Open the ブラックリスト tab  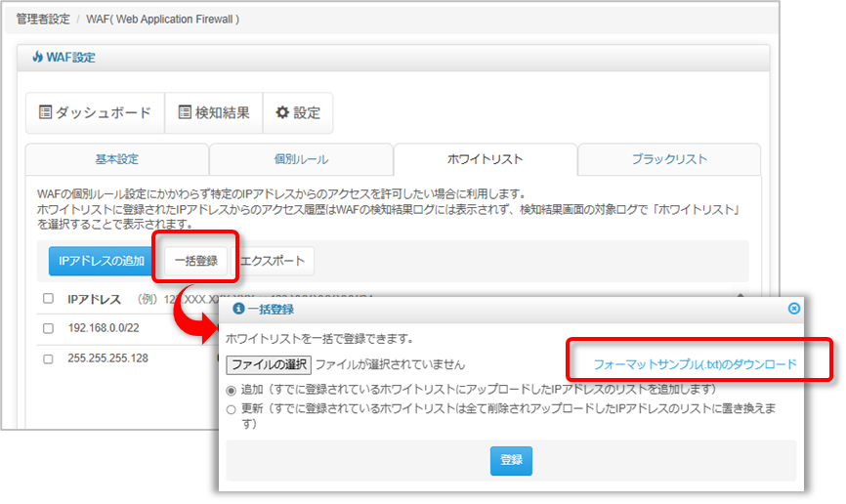tap(669, 159)
